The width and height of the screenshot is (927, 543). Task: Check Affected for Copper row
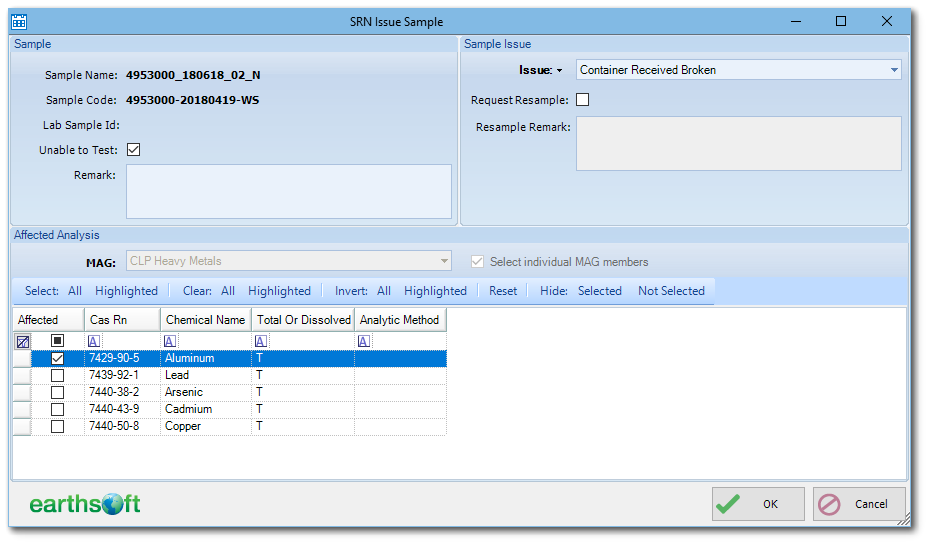(x=57, y=426)
